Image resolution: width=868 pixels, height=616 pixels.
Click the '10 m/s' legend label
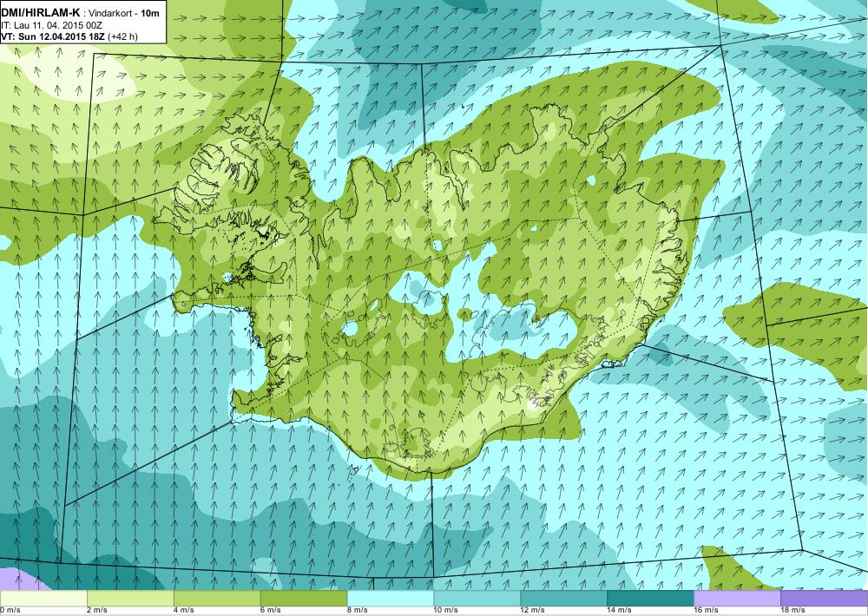446,611
